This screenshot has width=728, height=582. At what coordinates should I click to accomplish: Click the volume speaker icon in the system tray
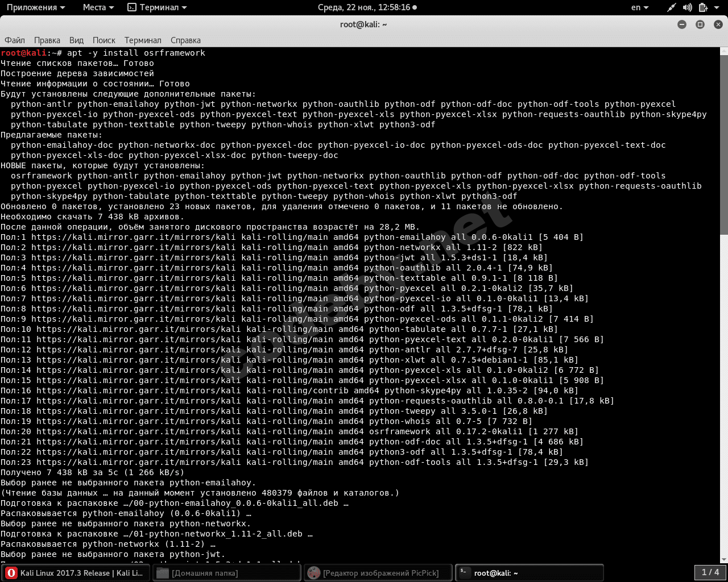[687, 7]
